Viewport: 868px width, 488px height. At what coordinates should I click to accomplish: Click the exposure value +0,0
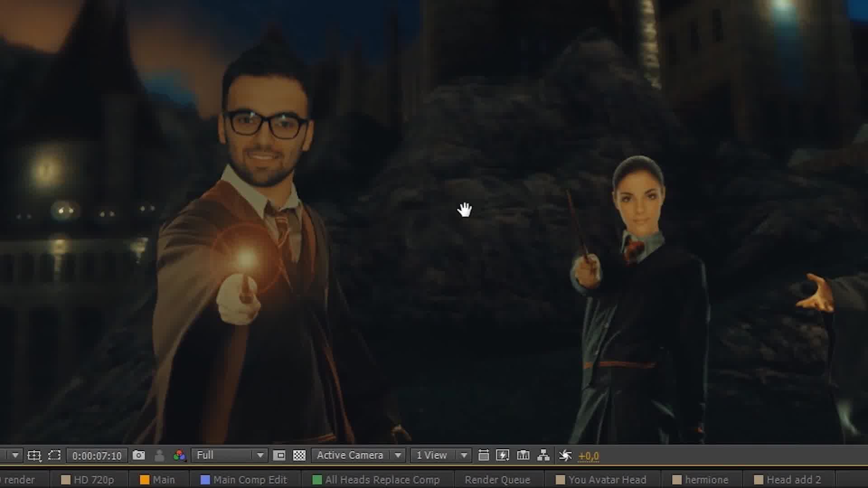coord(589,456)
